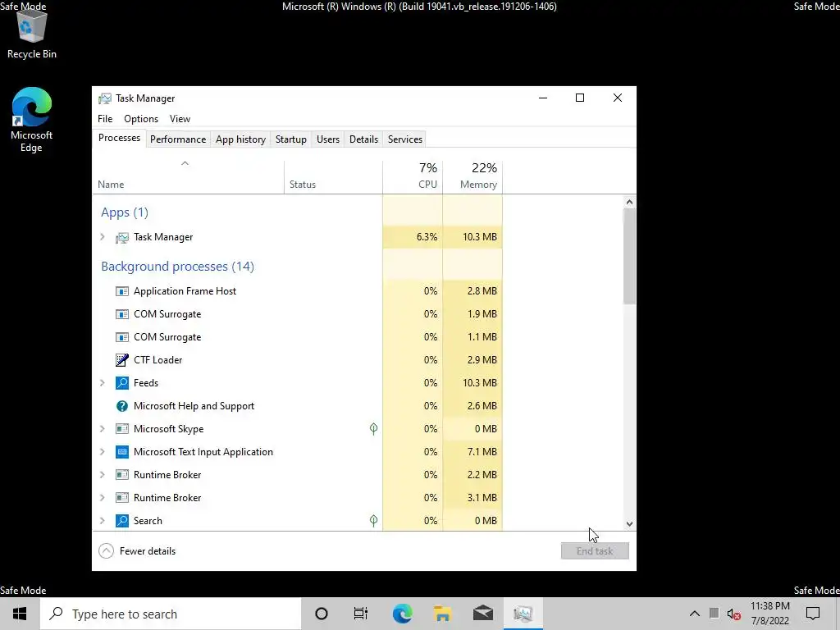The height and width of the screenshot is (630, 840).
Task: Select the Background processes (14) heading
Action: [177, 267]
